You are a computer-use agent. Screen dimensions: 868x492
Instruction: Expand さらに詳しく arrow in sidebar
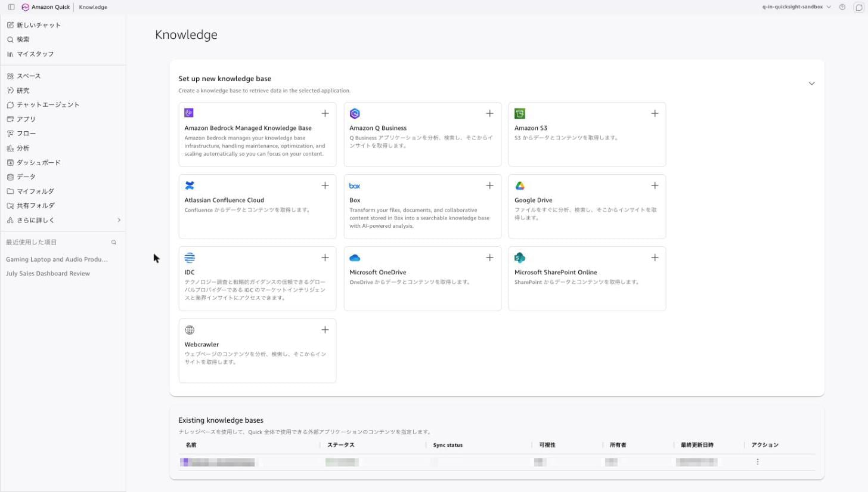pyautogui.click(x=119, y=220)
